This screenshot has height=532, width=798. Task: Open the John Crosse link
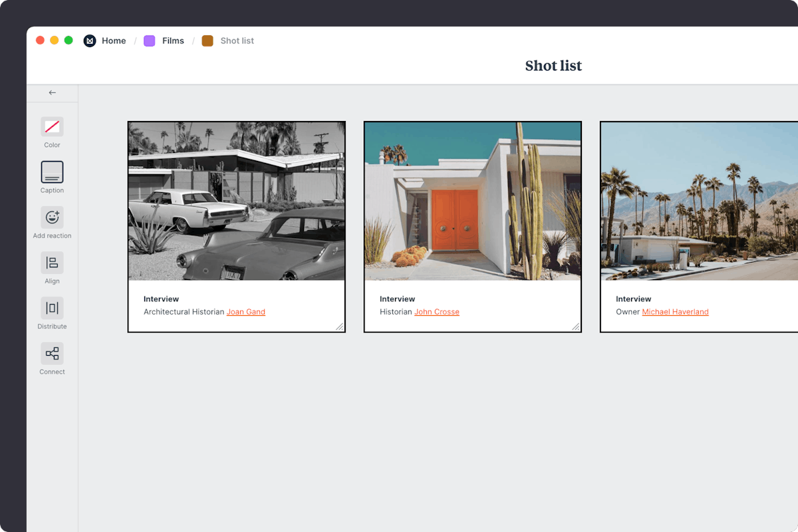coord(437,312)
